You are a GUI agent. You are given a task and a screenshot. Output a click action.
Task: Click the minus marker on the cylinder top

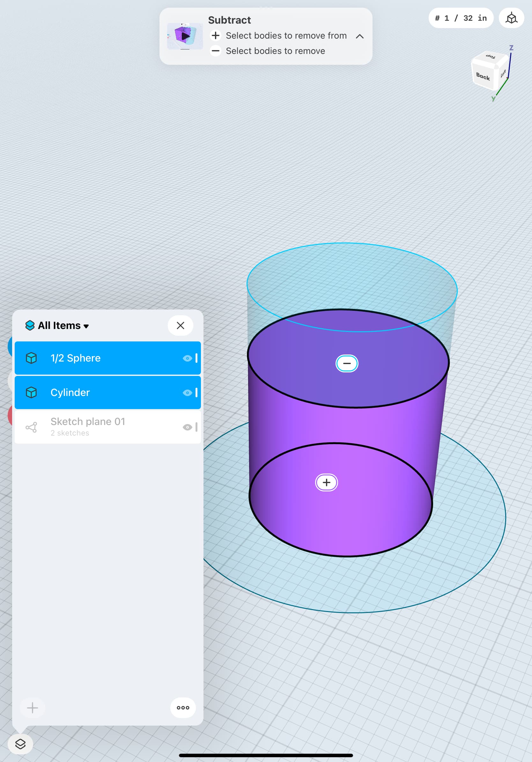coord(347,363)
